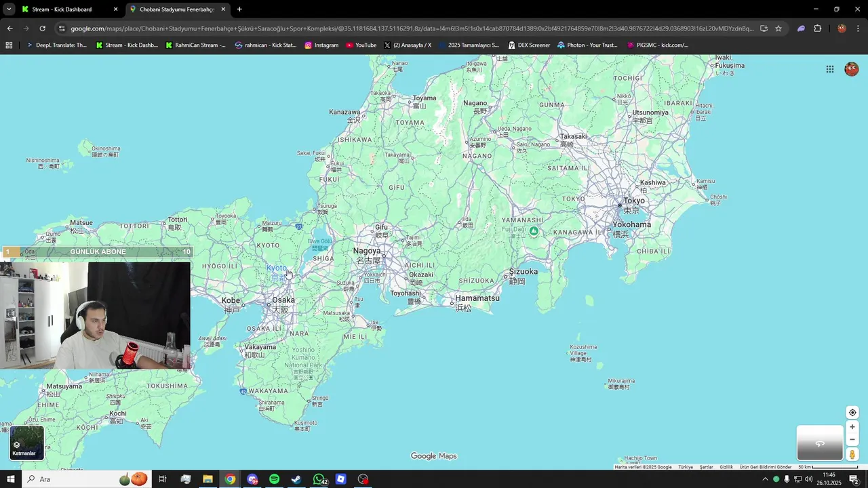868x488 pixels.
Task: Open 2025 Tamamlayıcı S... bookmark
Action: click(x=469, y=45)
